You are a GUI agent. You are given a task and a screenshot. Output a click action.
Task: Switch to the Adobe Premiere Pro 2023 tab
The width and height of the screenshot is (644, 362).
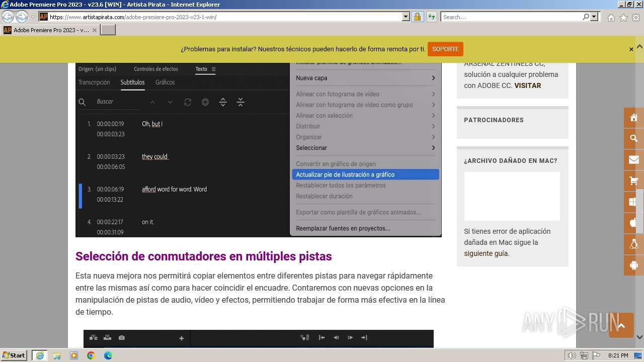tap(50, 30)
